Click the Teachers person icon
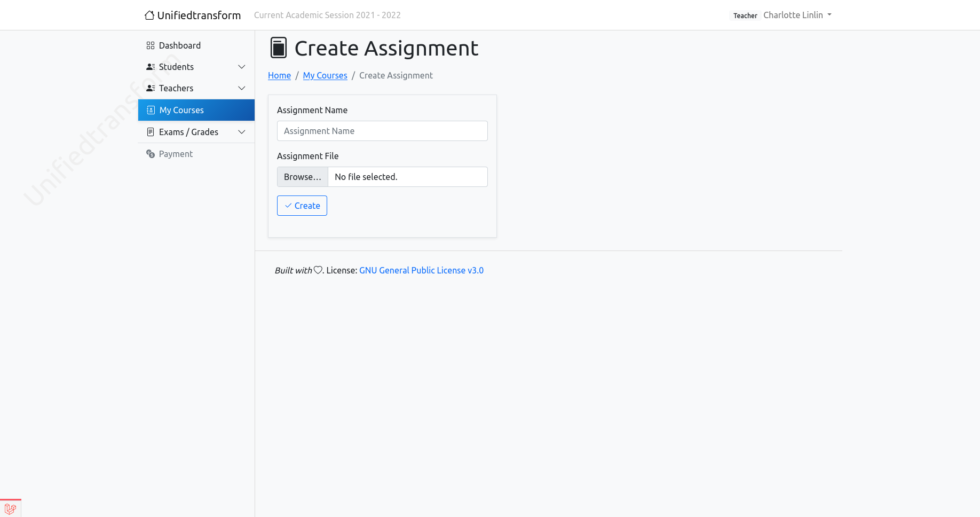Image resolution: width=980 pixels, height=517 pixels. [151, 88]
